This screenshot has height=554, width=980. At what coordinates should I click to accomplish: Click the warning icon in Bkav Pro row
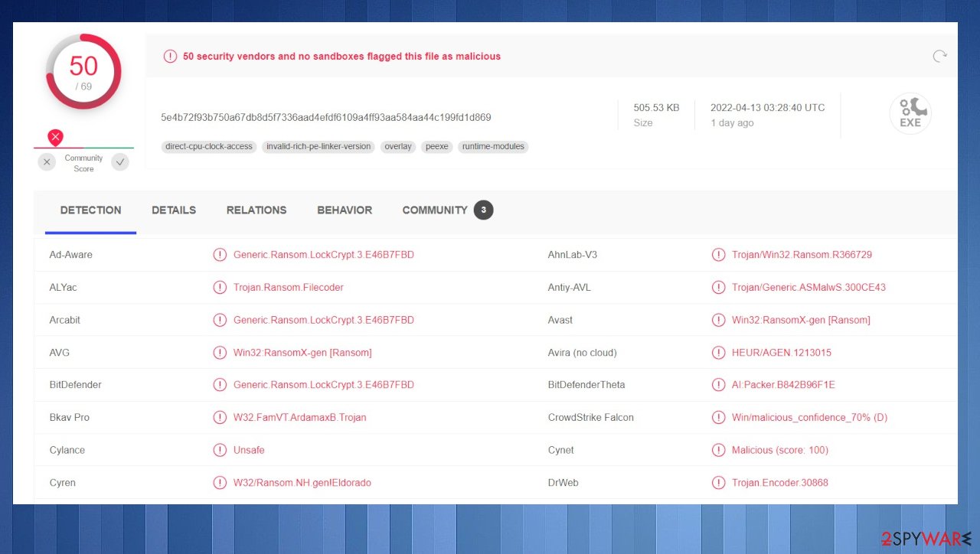[x=220, y=418]
